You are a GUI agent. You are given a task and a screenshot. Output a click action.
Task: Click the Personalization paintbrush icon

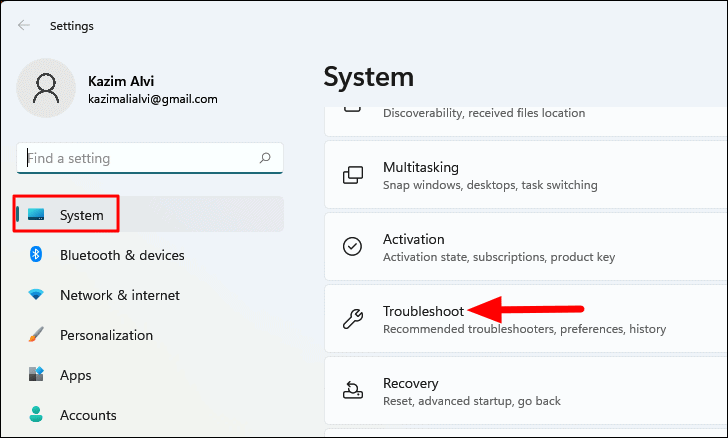pos(36,334)
